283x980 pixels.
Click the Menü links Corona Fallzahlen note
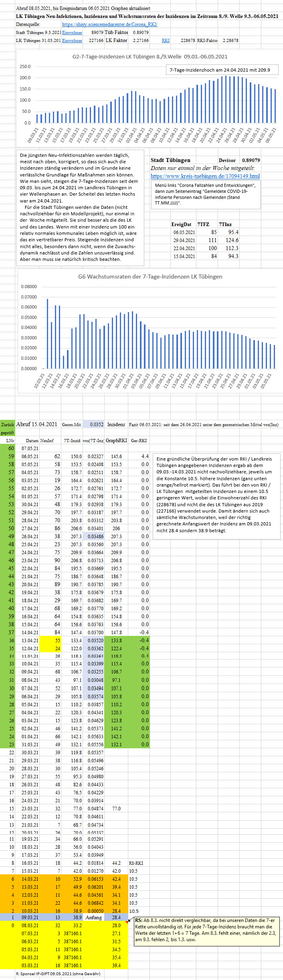click(x=206, y=194)
